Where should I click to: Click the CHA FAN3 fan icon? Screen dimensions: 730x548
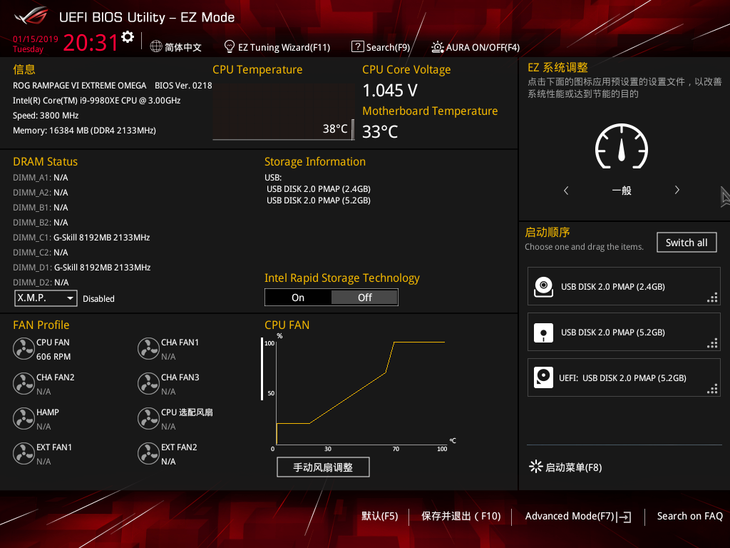(x=149, y=384)
